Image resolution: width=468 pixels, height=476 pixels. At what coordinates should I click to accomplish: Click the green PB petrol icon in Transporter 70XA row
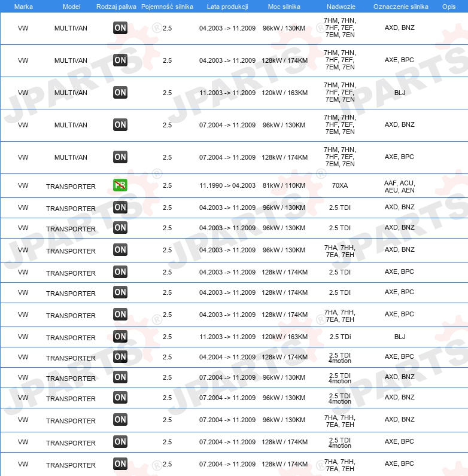[120, 185]
